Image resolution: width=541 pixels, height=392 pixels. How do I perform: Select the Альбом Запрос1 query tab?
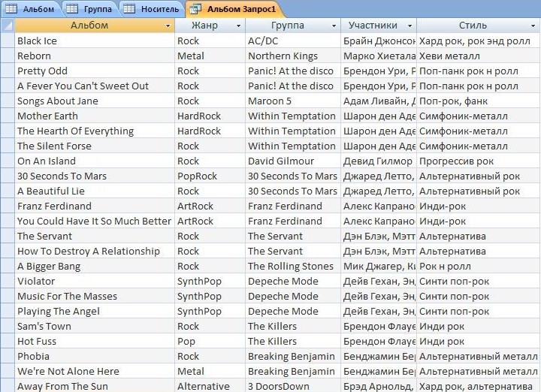tap(236, 9)
